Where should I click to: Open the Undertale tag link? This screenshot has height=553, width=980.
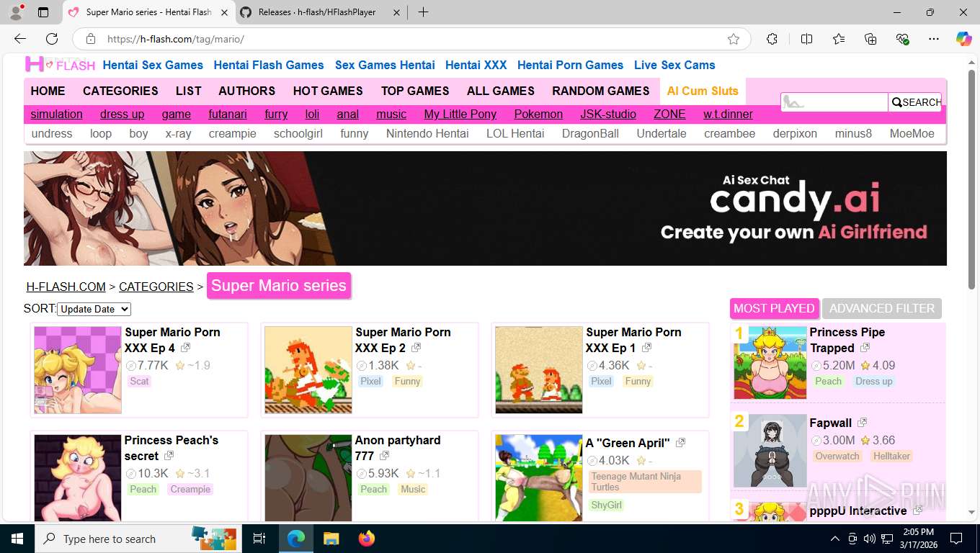pos(661,133)
